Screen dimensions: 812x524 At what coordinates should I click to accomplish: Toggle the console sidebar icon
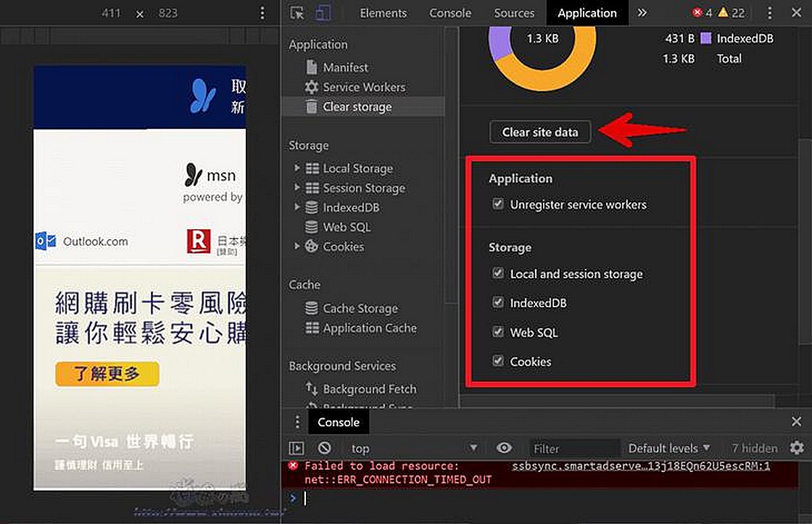[297, 448]
